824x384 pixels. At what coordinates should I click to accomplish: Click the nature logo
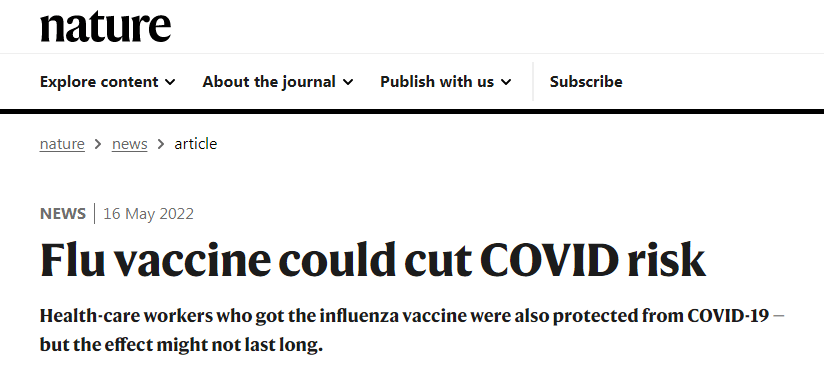[105, 27]
